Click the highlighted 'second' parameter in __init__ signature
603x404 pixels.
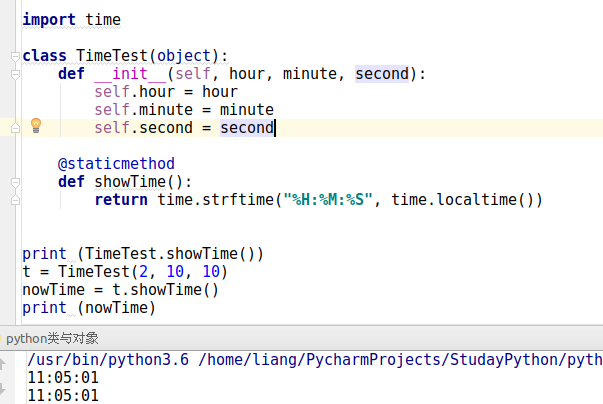(x=382, y=73)
